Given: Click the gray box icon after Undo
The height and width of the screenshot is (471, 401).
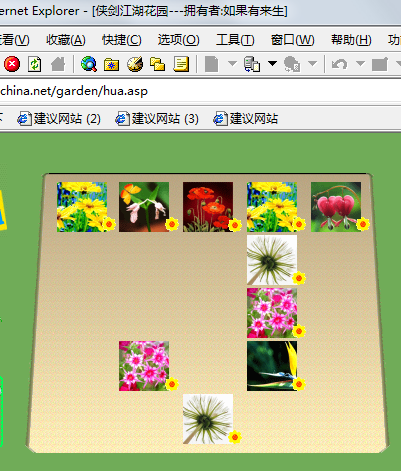Looking at the screenshot, I should tap(380, 64).
